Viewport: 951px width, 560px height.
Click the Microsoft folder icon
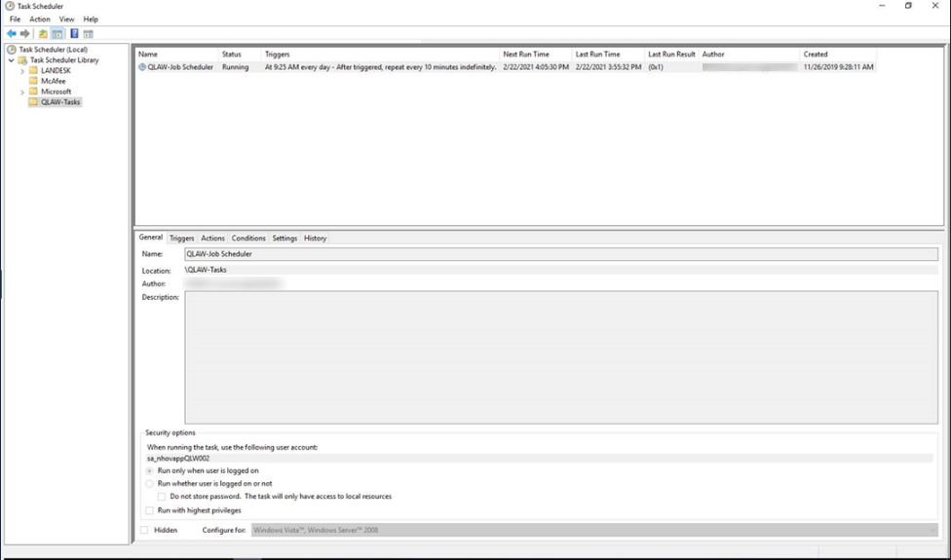coord(33,92)
